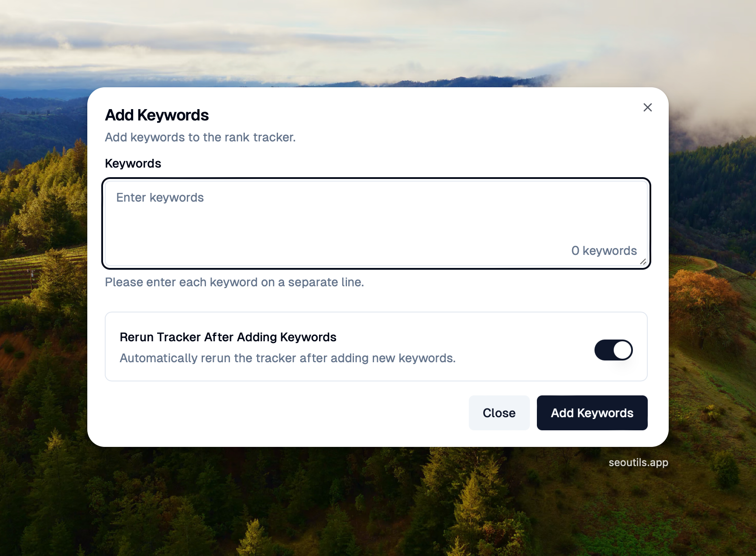This screenshot has height=556, width=756.
Task: Click the "0 keywords" counter
Action: pos(604,251)
